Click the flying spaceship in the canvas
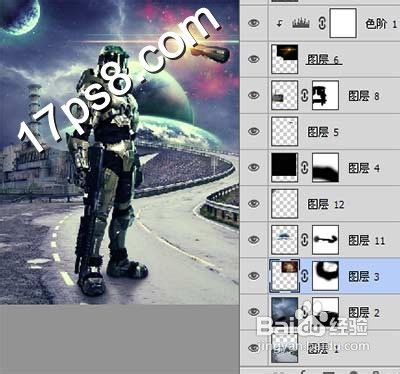This screenshot has width=400, height=374. tap(212, 53)
